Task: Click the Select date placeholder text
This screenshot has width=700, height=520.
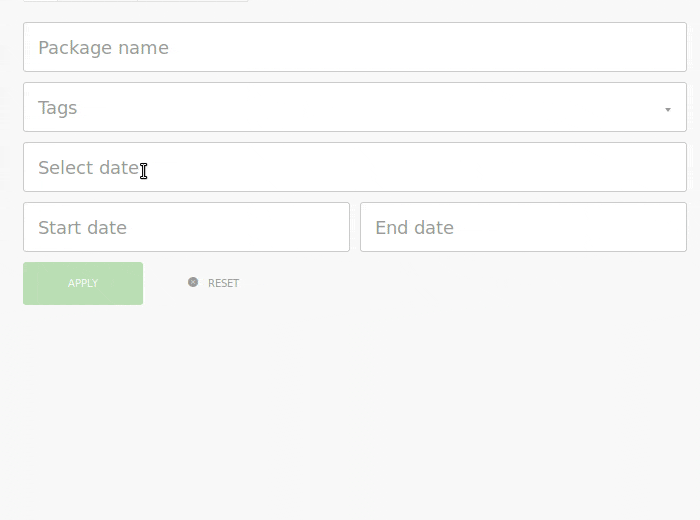Action: [88, 168]
